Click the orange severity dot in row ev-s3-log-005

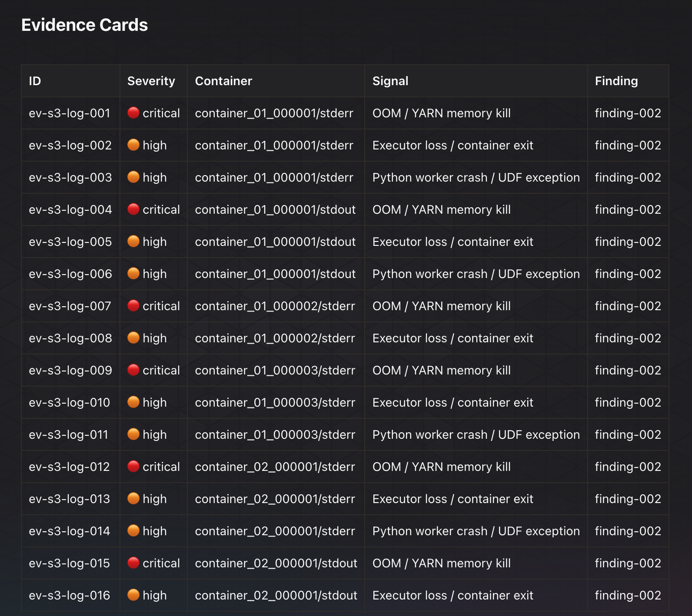click(133, 242)
